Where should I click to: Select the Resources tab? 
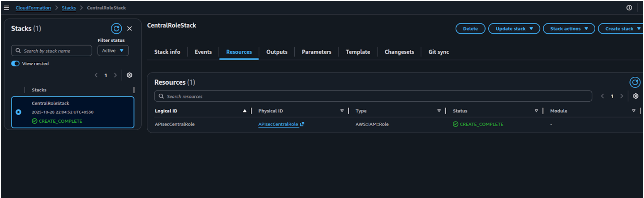pos(239,52)
